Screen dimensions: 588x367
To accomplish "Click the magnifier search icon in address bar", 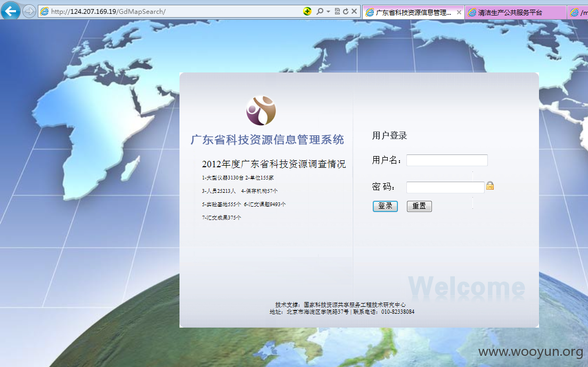I will (320, 11).
